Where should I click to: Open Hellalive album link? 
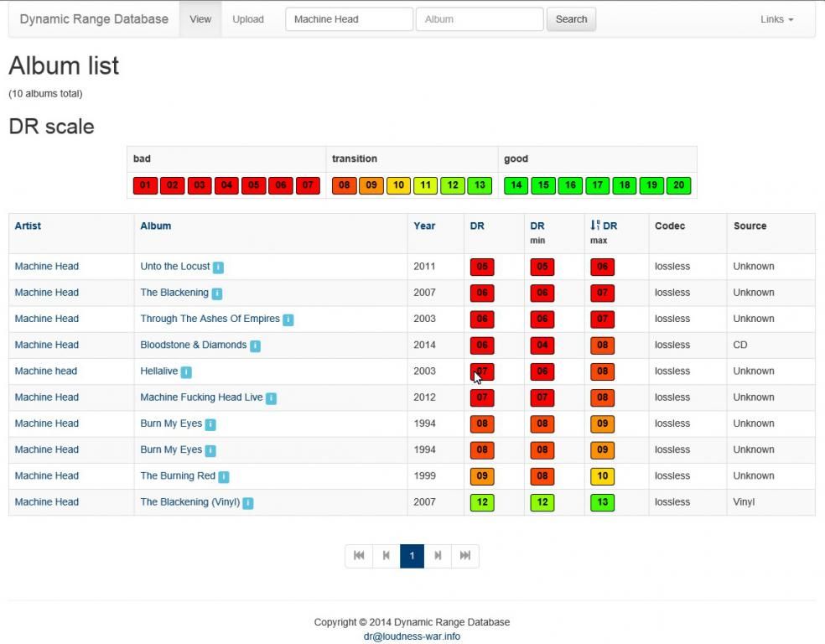[159, 371]
